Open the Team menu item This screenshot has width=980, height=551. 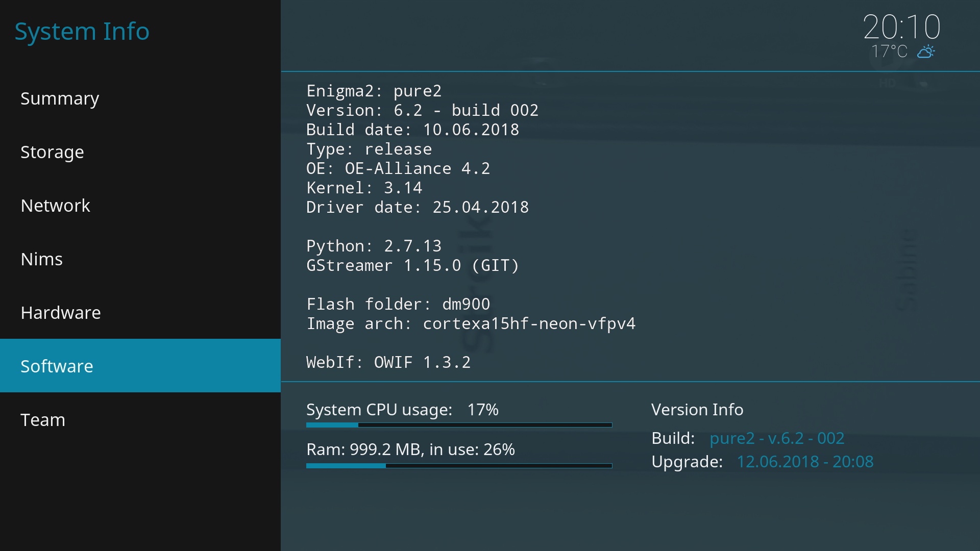(43, 420)
